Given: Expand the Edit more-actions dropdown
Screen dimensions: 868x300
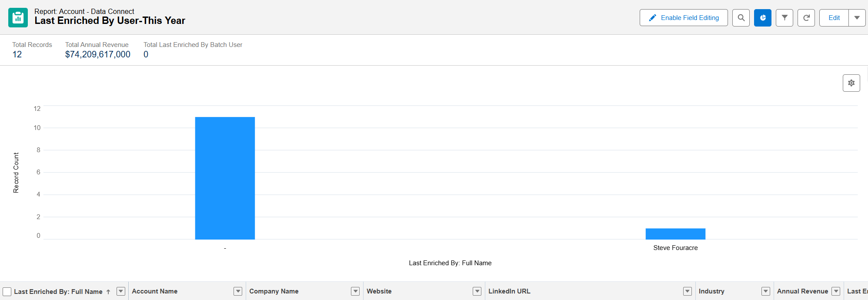Looking at the screenshot, I should [857, 18].
